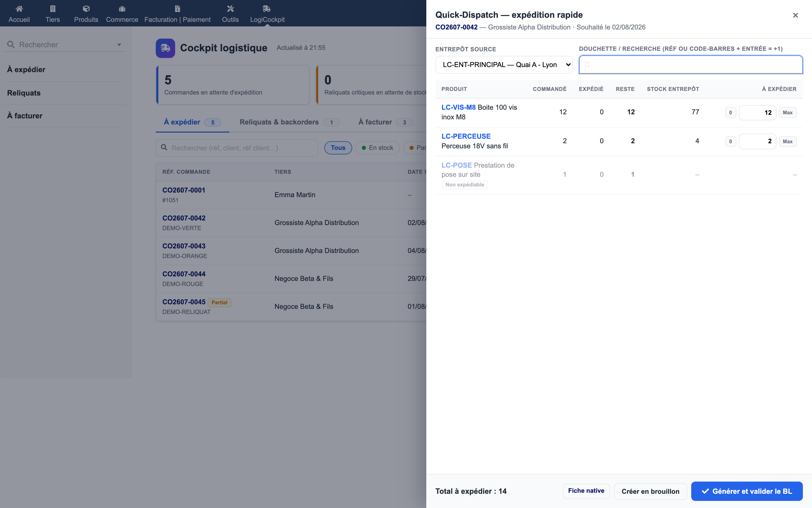The image size is (812, 508).
Task: Click the Total à expédier : 14 text
Action: pyautogui.click(x=471, y=491)
